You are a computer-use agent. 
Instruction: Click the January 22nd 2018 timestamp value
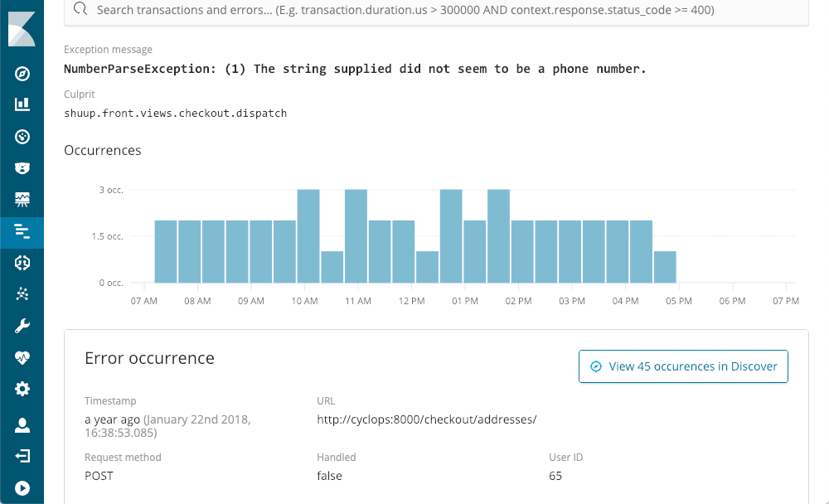pos(167,426)
